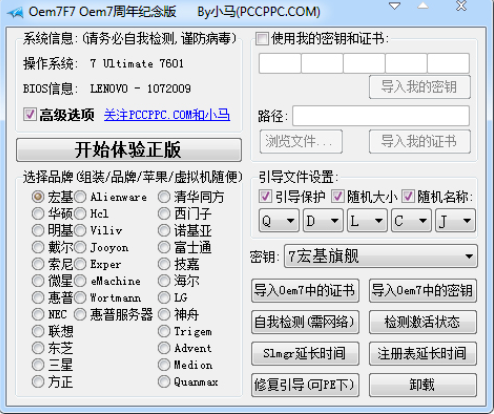The image size is (494, 414).
Task: Click the 卸载 uninstall button
Action: click(423, 385)
